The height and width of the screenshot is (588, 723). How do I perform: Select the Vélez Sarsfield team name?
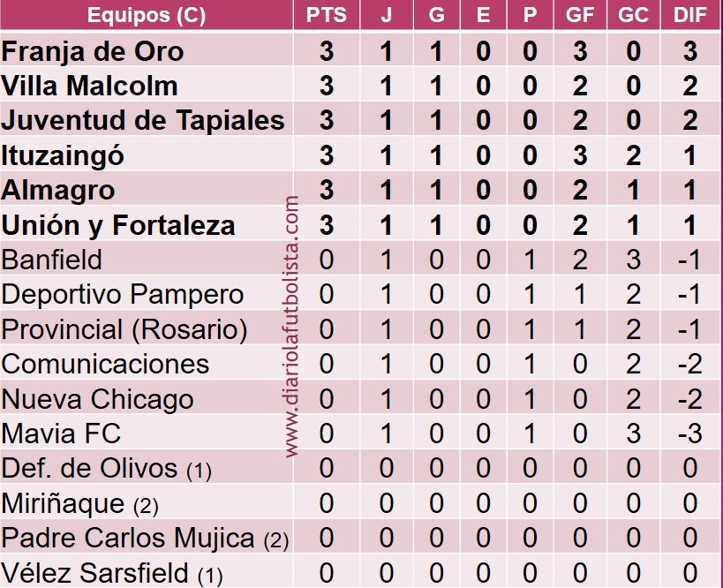[95, 573]
